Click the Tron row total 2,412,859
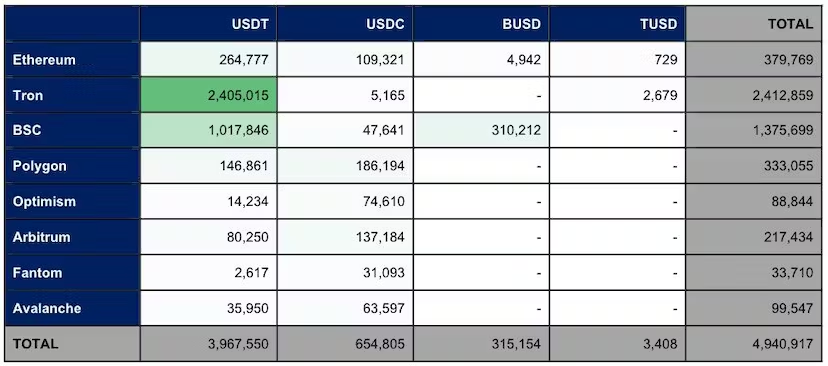 (754, 95)
